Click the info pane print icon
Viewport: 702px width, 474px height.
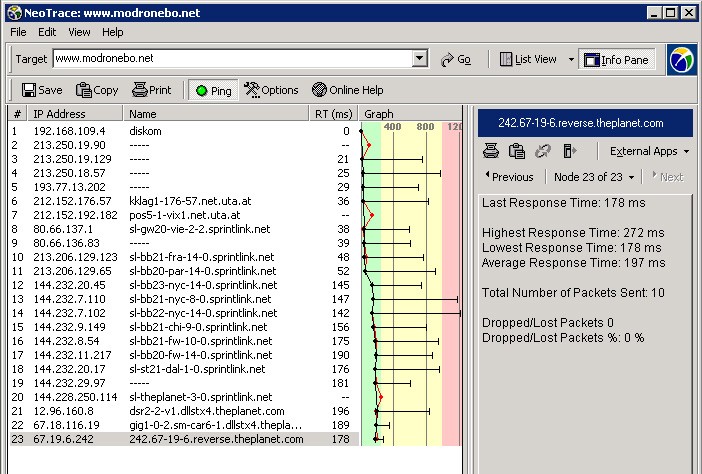point(491,151)
